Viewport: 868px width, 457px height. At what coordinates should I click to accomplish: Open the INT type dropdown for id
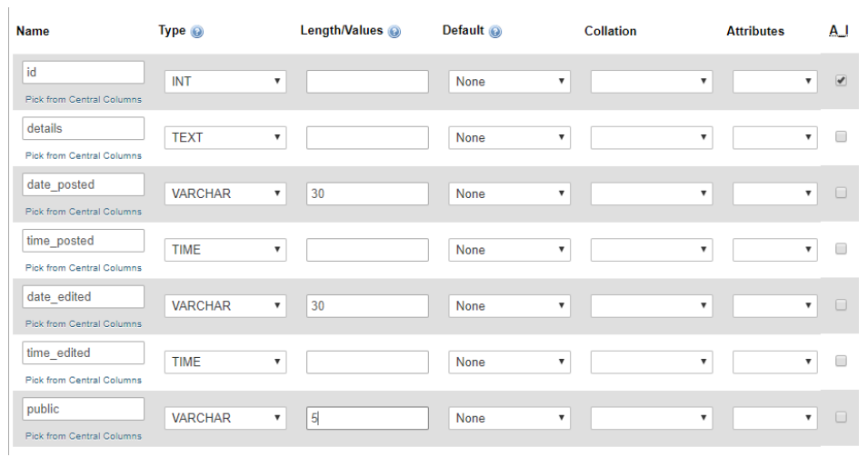225,82
